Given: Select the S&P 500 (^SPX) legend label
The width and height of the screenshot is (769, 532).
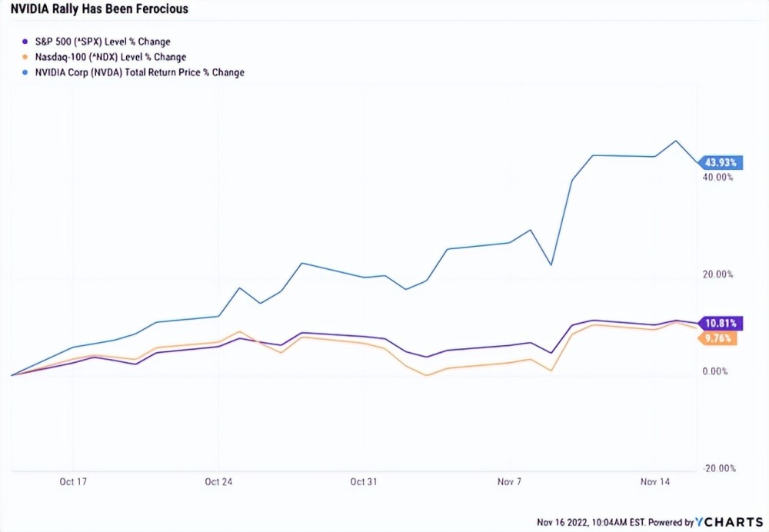Looking at the screenshot, I should click(x=97, y=42).
